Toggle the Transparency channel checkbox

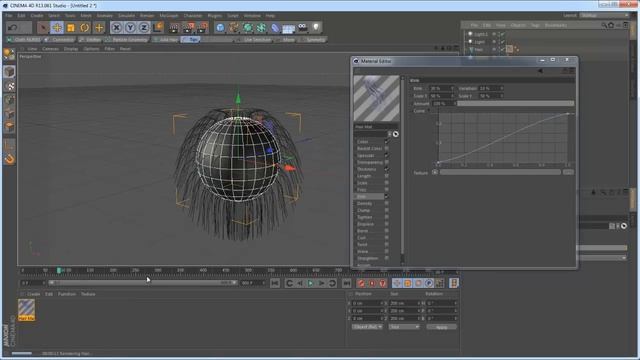[x=386, y=162]
